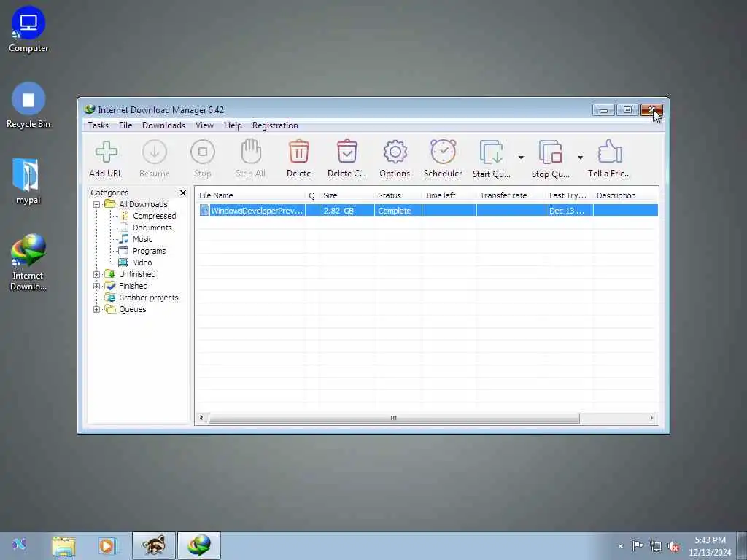Open media player from taskbar
747x560 pixels.
108,545
